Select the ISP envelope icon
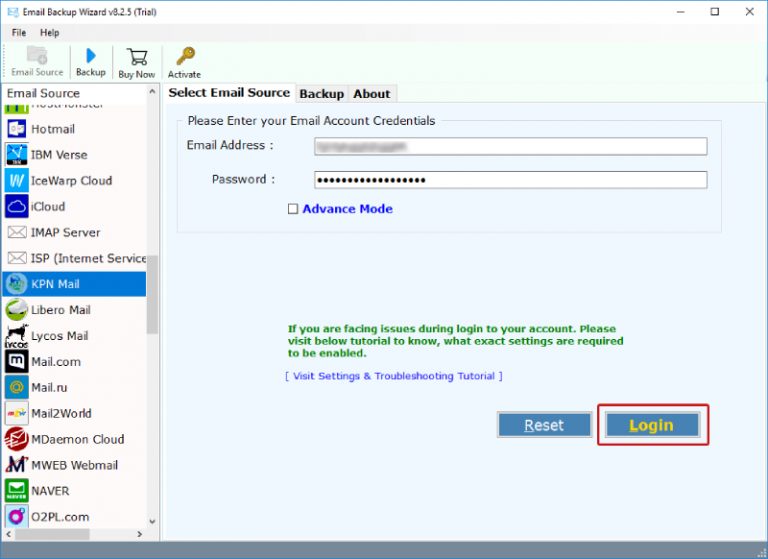Screen dimensions: 768x559 [16, 258]
